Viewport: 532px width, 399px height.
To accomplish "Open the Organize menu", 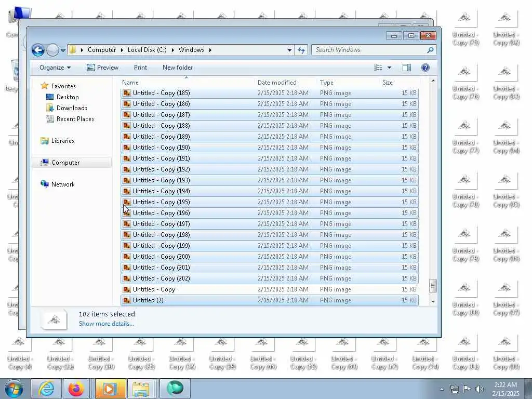I will point(55,68).
